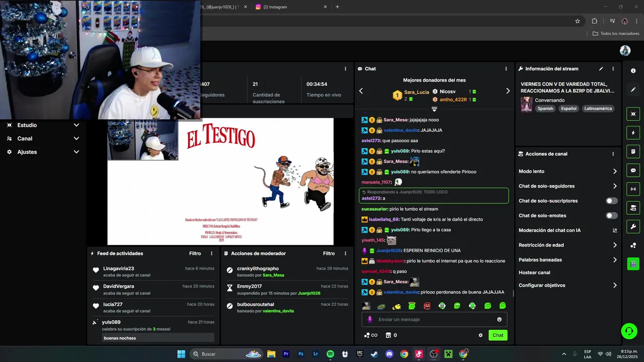The height and width of the screenshot is (362, 644).
Task: Click the stream preview video
Action: click(220, 182)
